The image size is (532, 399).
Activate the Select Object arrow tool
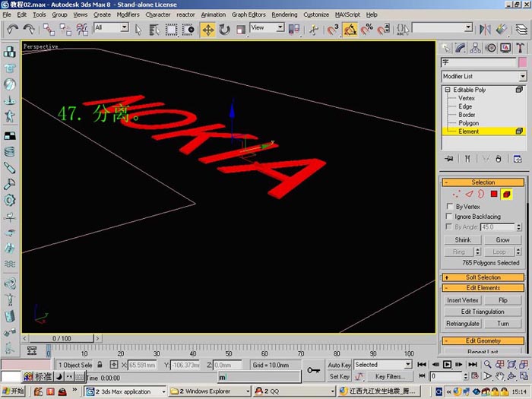138,30
